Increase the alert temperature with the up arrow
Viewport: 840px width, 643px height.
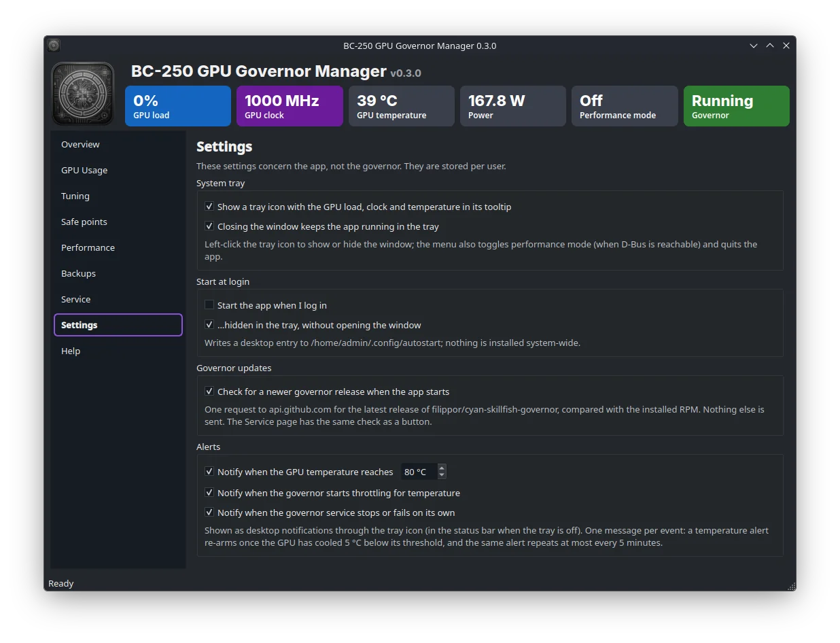click(x=442, y=468)
